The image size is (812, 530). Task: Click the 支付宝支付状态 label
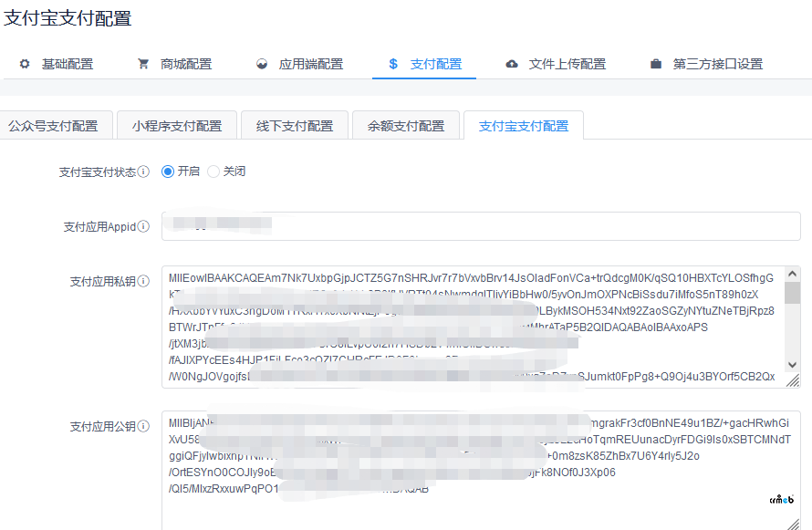pos(98,171)
